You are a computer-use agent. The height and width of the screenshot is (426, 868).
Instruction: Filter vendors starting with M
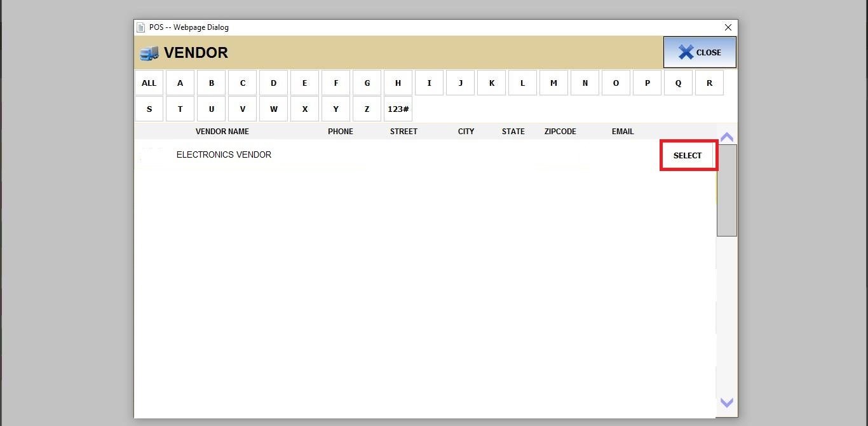point(553,83)
